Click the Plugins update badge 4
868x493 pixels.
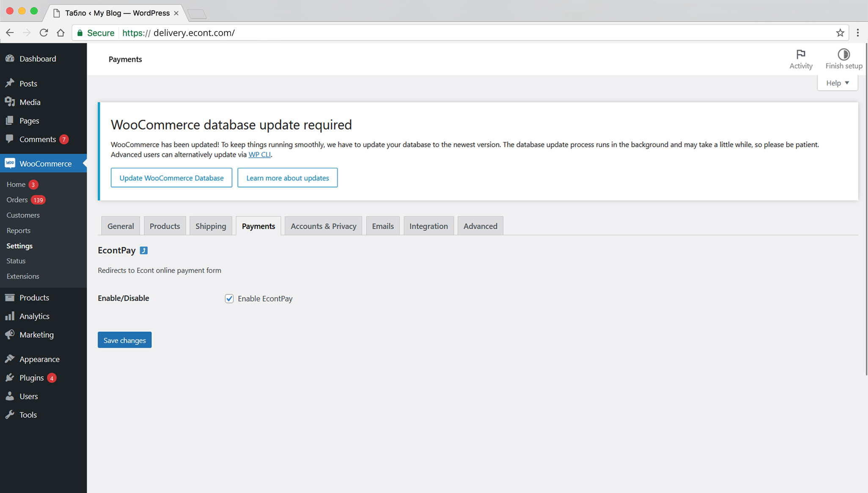[x=52, y=378]
